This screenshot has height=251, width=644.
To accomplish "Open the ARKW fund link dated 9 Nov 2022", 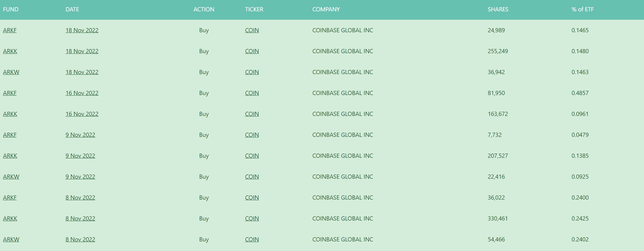I will pos(11,177).
